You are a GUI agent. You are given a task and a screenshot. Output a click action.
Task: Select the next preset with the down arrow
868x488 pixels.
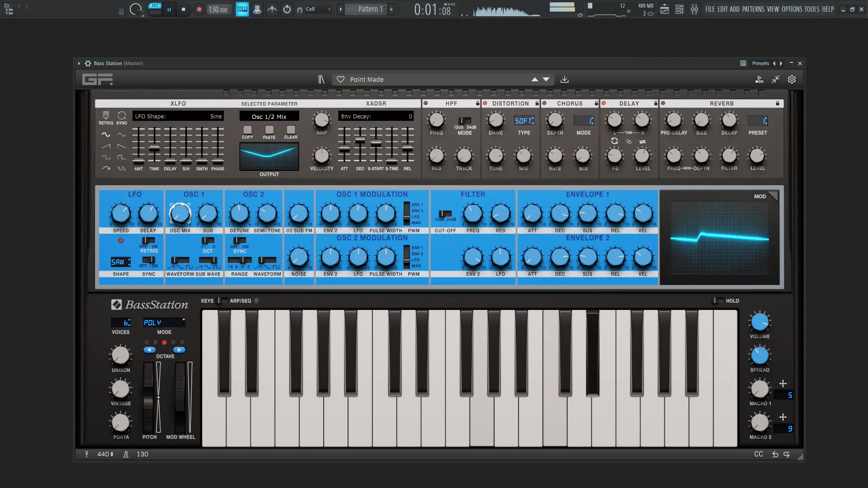click(546, 79)
